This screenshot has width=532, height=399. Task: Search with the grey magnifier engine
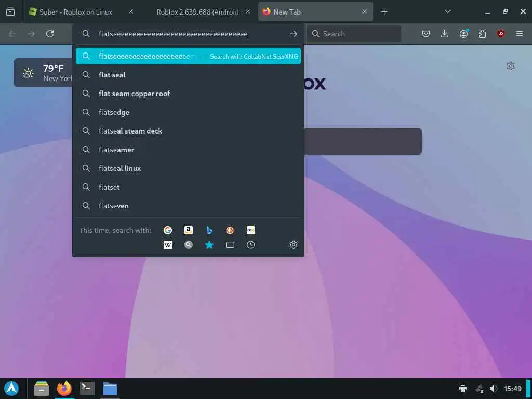click(x=189, y=245)
